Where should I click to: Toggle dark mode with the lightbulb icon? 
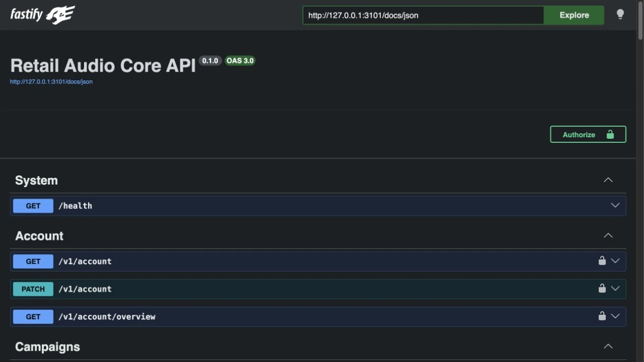[620, 14]
